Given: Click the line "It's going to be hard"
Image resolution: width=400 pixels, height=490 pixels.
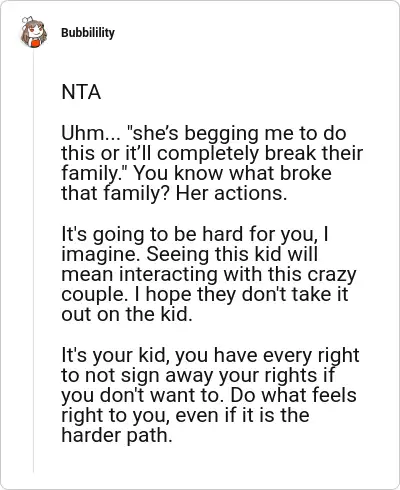Looking at the screenshot, I should (x=195, y=235).
